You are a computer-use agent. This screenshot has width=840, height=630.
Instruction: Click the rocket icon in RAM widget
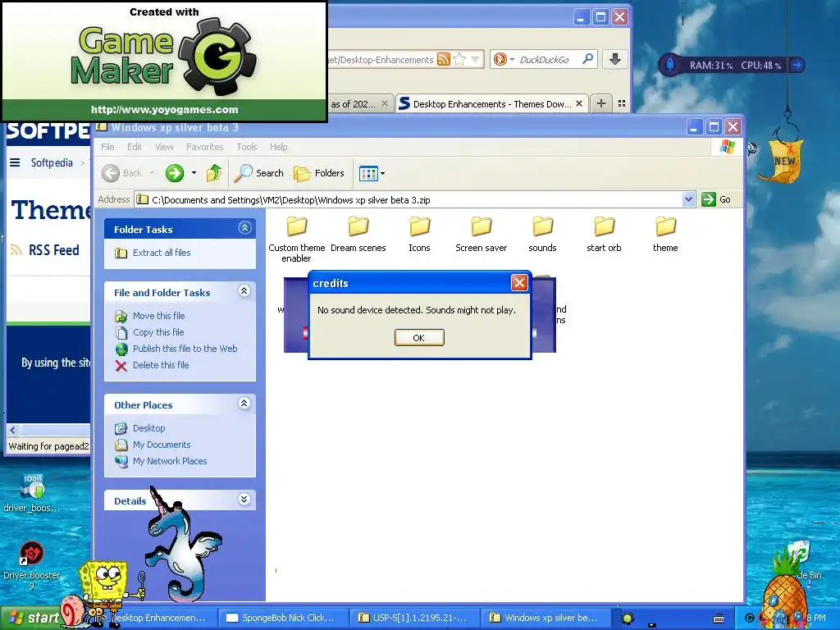tap(669, 65)
